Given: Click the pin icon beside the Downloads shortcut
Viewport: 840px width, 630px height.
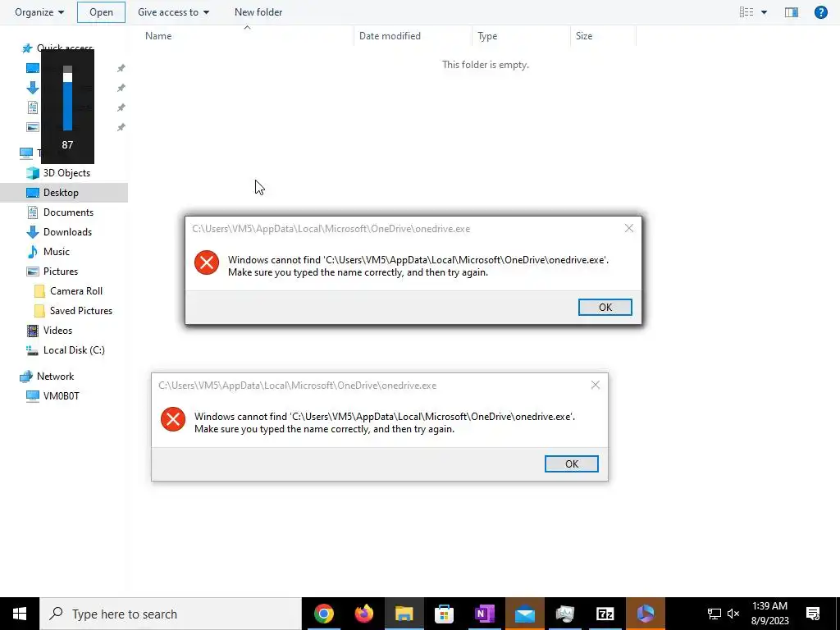Looking at the screenshot, I should pyautogui.click(x=121, y=88).
